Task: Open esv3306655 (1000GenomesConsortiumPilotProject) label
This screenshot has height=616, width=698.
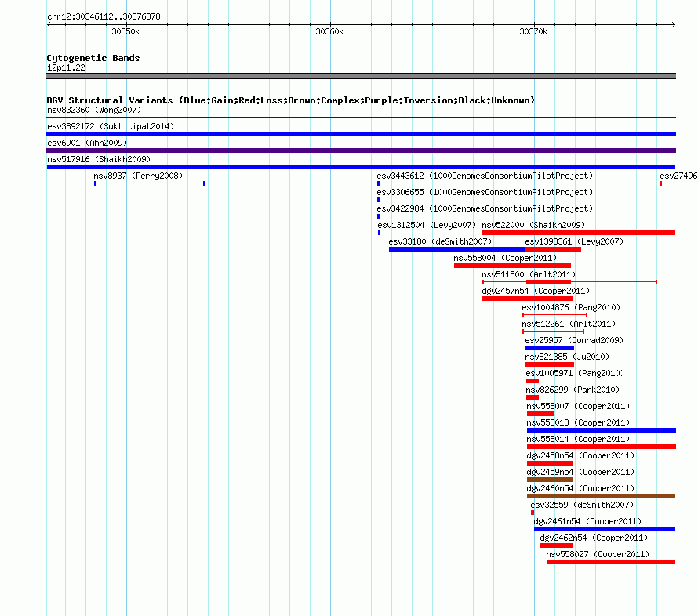Action: (485, 192)
